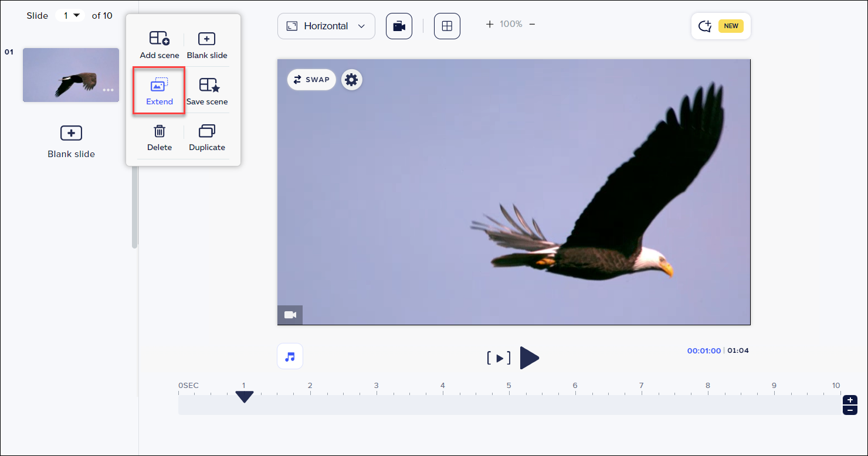Open slide settings with the gear icon

tap(351, 79)
